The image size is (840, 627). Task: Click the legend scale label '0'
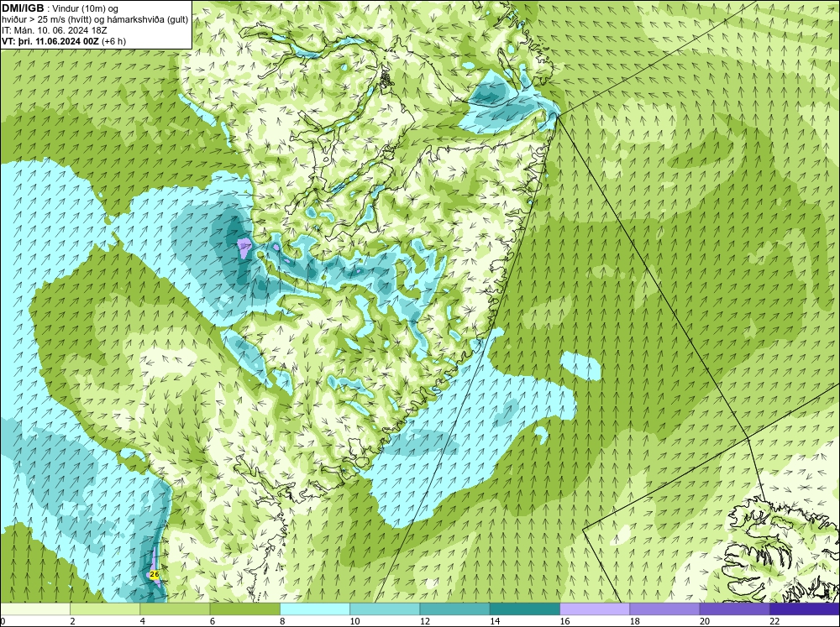(x=3, y=621)
